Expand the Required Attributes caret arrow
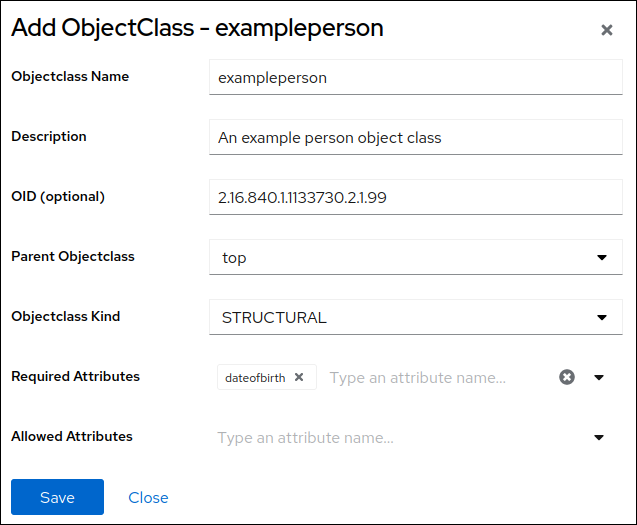 point(600,377)
